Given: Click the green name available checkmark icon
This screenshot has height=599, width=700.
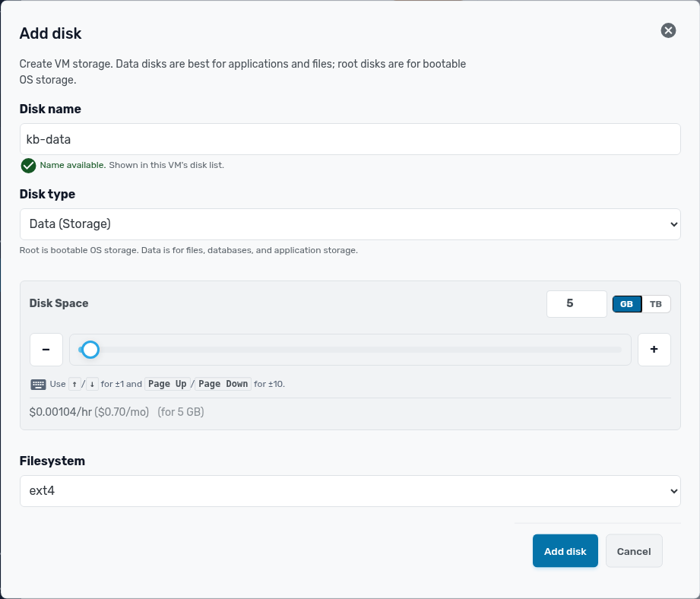Looking at the screenshot, I should (x=28, y=166).
